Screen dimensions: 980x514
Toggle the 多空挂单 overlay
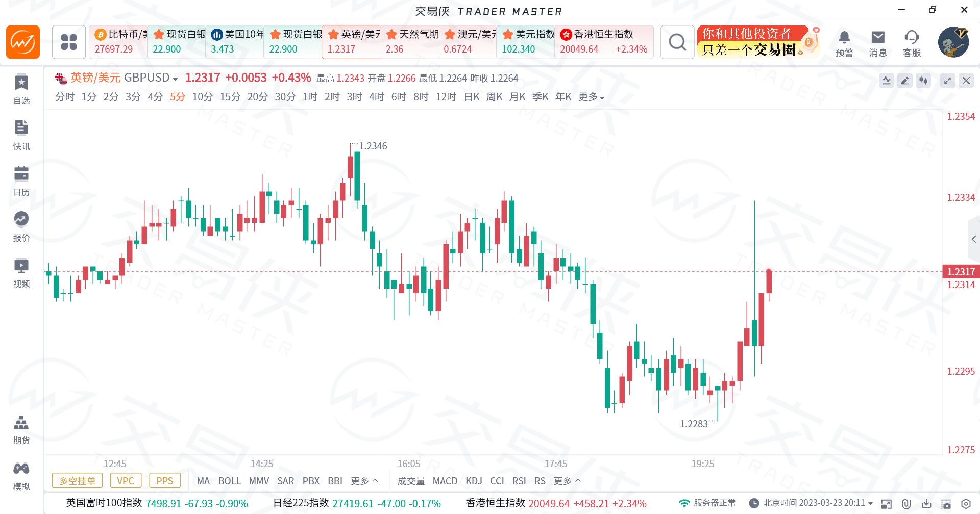click(77, 481)
